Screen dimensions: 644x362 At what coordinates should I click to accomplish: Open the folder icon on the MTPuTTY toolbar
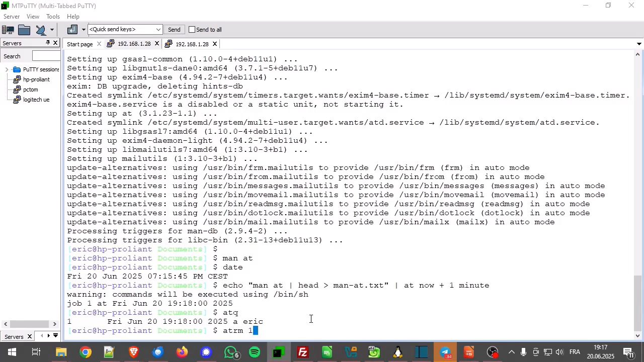(24, 29)
